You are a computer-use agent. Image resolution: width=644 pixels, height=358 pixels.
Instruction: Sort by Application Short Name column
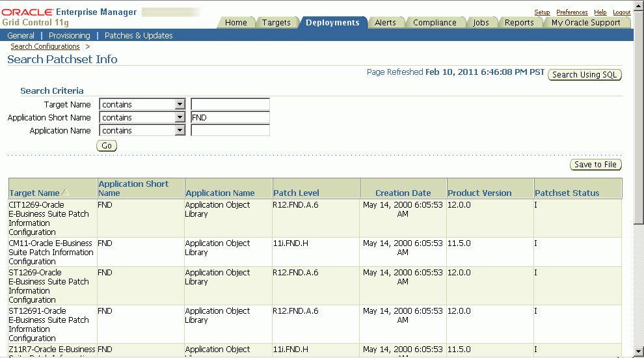tap(133, 188)
